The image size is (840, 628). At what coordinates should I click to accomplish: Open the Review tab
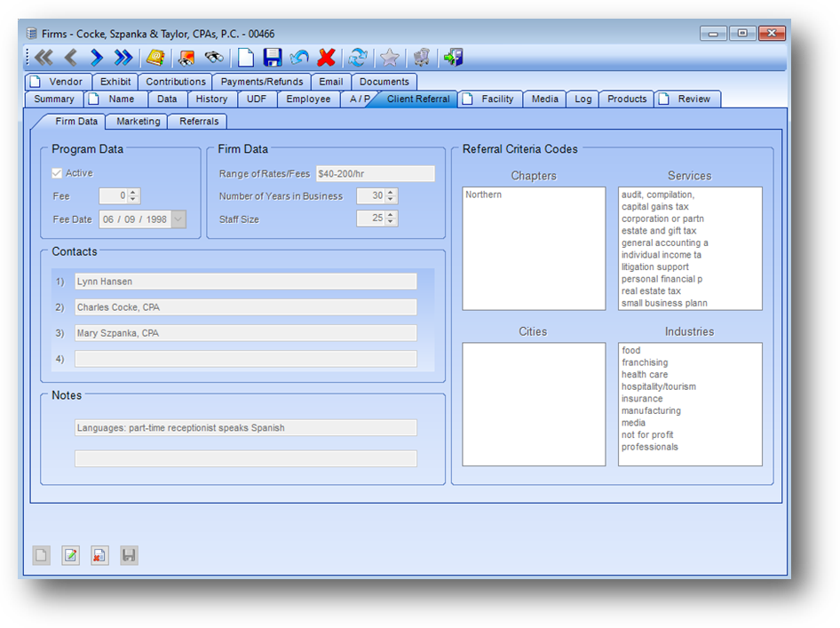pos(687,99)
